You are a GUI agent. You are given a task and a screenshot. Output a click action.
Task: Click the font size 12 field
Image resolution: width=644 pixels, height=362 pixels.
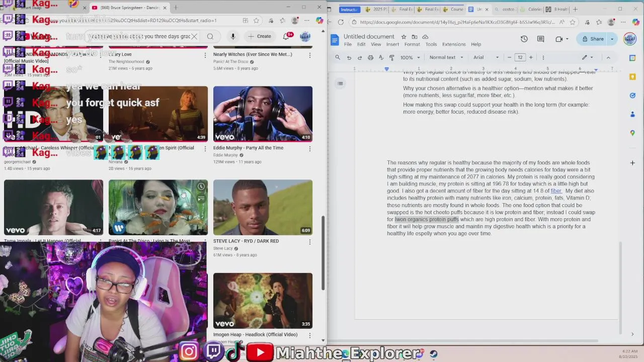[x=520, y=57]
